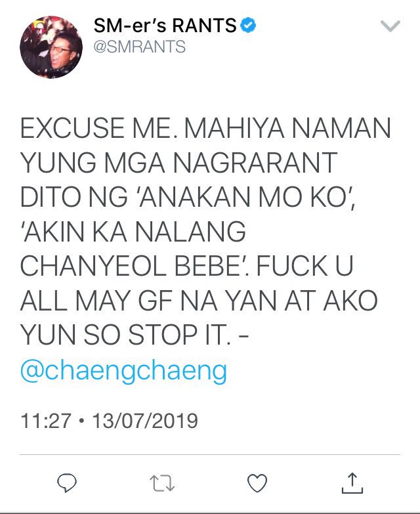Click the tweet line starting EXCUSE ME
The width and height of the screenshot is (420, 514).
click(x=206, y=128)
